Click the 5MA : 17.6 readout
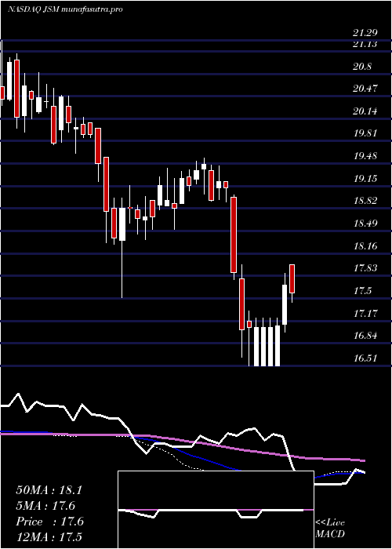The height and width of the screenshot is (549, 392). 45,506
